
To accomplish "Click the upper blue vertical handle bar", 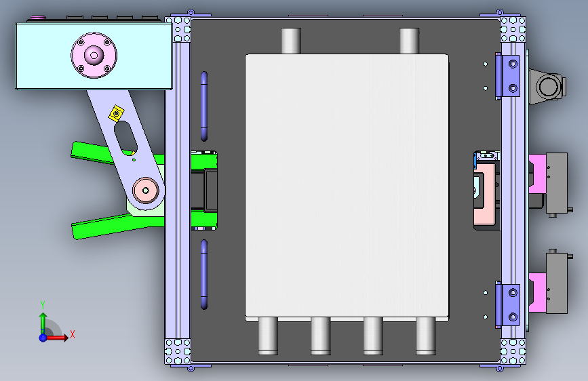I will click(204, 106).
